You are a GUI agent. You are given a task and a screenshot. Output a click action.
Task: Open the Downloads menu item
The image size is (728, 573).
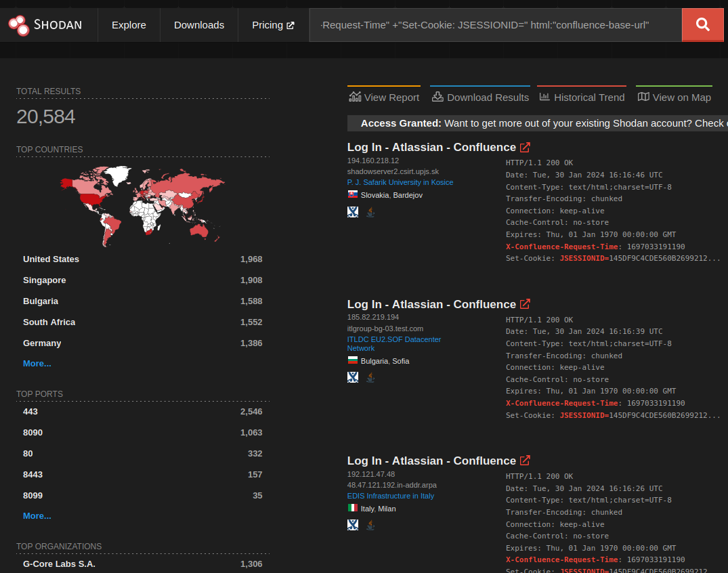199,25
